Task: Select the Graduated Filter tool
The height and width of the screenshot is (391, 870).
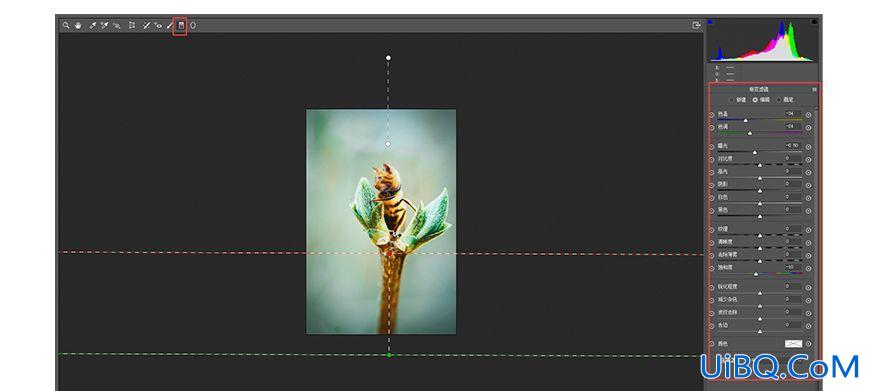Action: [181, 26]
